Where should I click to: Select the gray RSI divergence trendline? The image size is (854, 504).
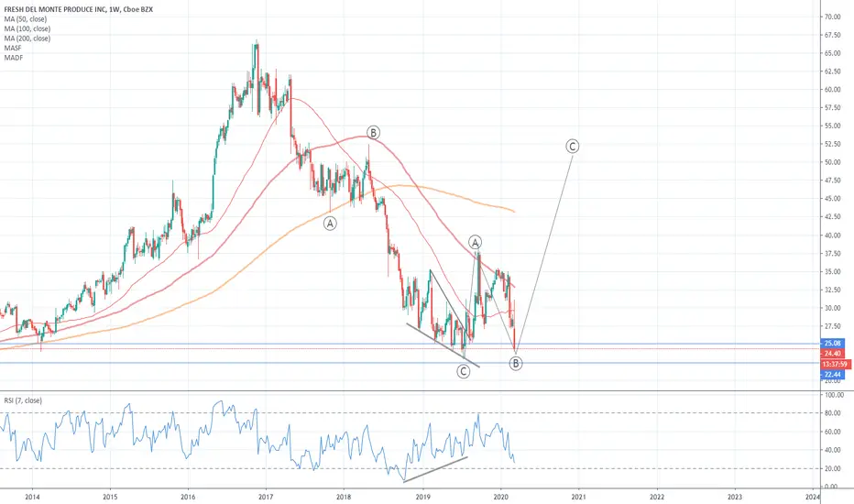click(435, 469)
